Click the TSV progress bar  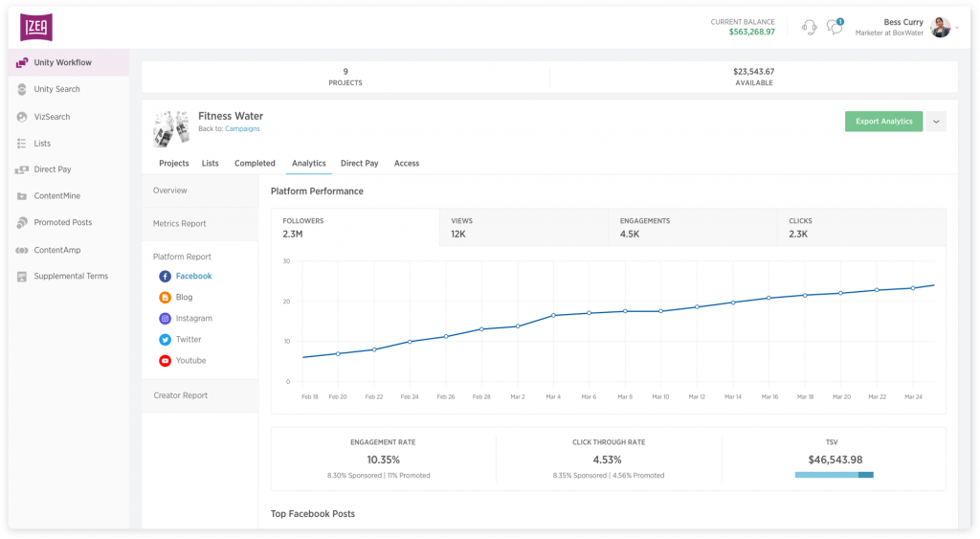tap(834, 474)
